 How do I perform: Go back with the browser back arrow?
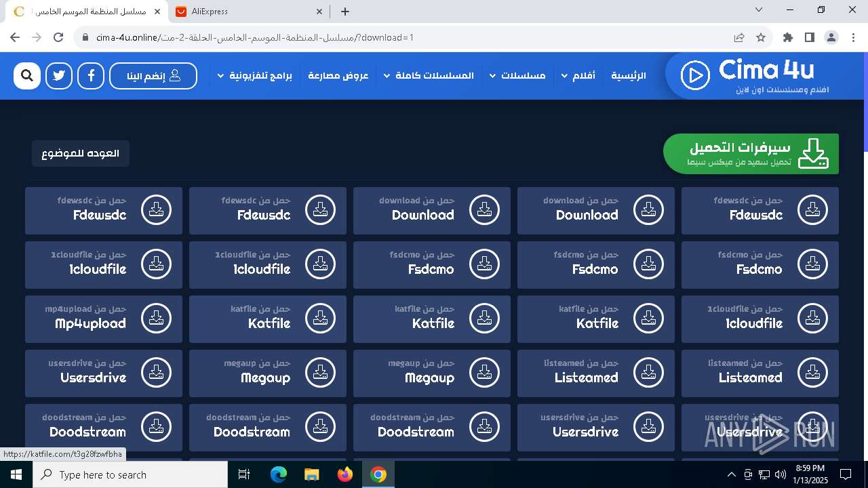pyautogui.click(x=15, y=37)
